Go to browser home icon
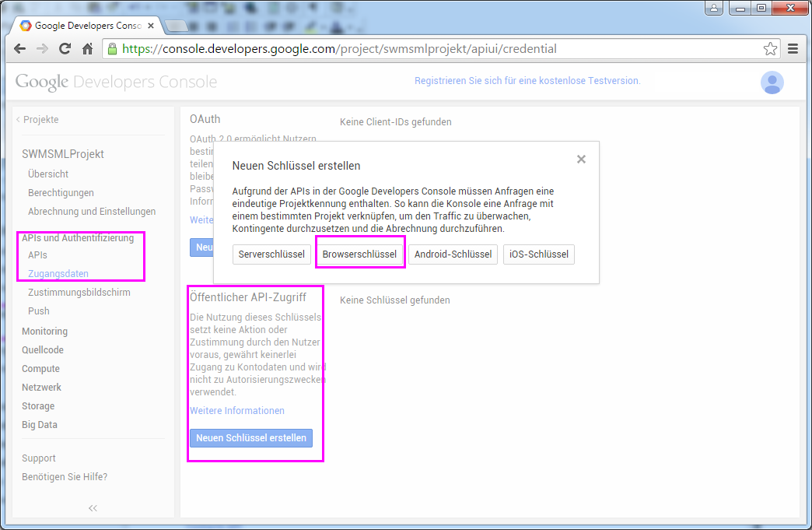The image size is (812, 530). (x=88, y=49)
